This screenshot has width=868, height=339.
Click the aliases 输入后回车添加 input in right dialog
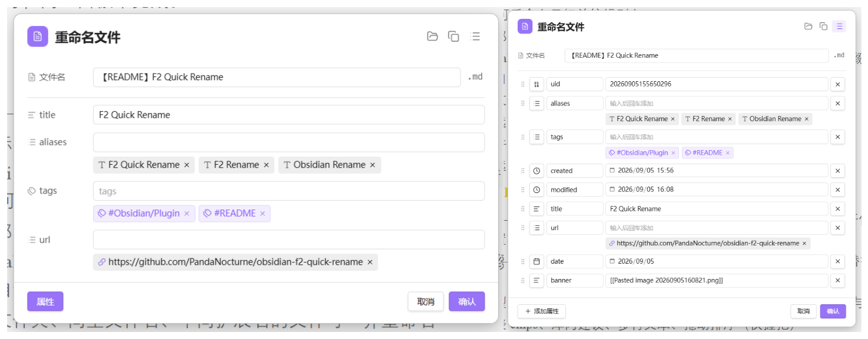pyautogui.click(x=717, y=104)
